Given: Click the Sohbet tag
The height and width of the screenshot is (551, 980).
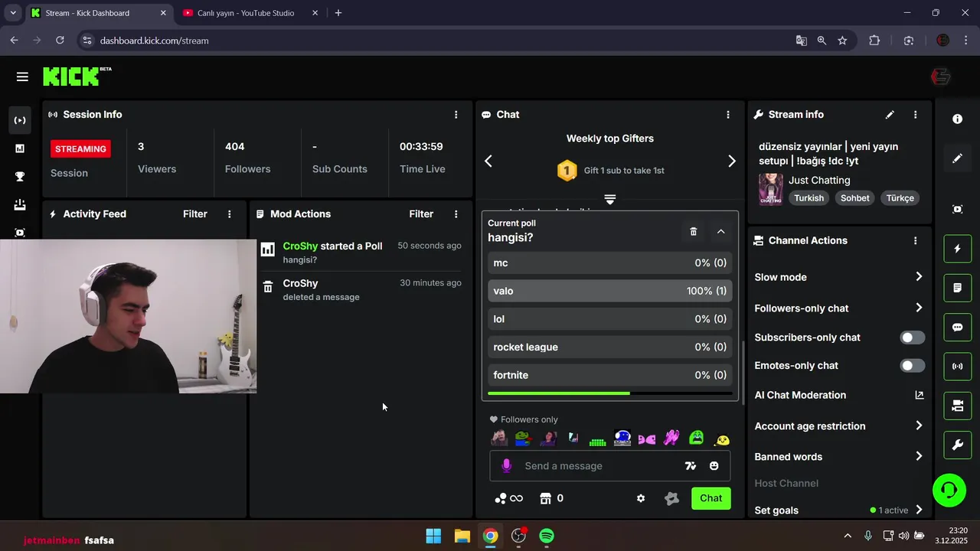Looking at the screenshot, I should tap(855, 197).
